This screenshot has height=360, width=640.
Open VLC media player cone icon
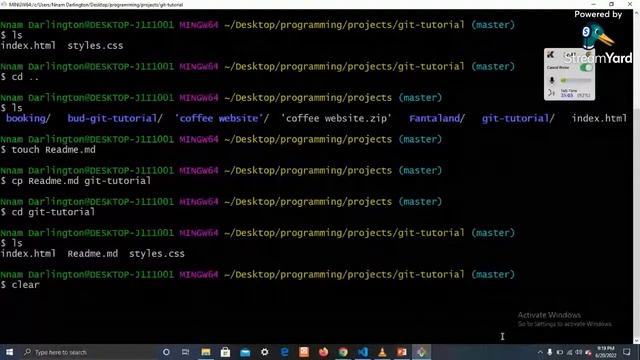[382, 352]
